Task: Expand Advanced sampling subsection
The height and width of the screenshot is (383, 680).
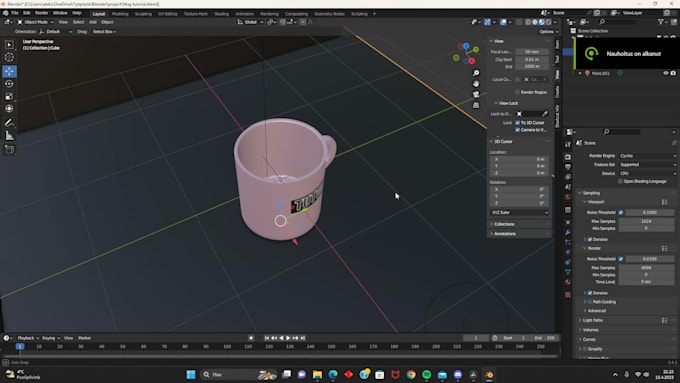Action: (x=596, y=311)
